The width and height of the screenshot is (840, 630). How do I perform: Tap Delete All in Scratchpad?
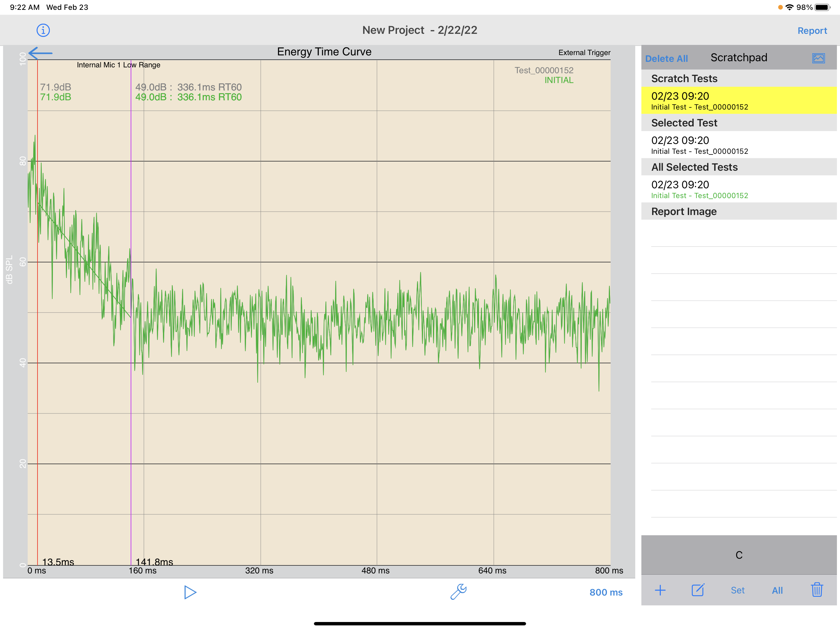(667, 58)
